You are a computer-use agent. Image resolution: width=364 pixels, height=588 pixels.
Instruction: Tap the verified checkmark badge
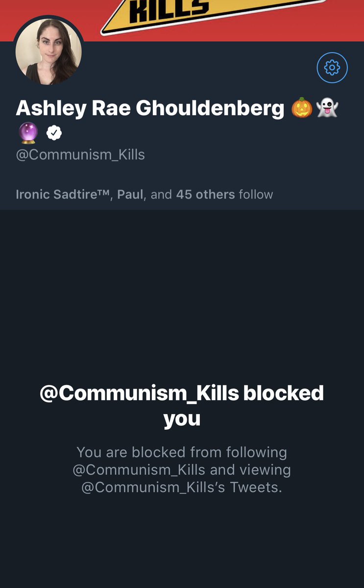pyautogui.click(x=54, y=132)
